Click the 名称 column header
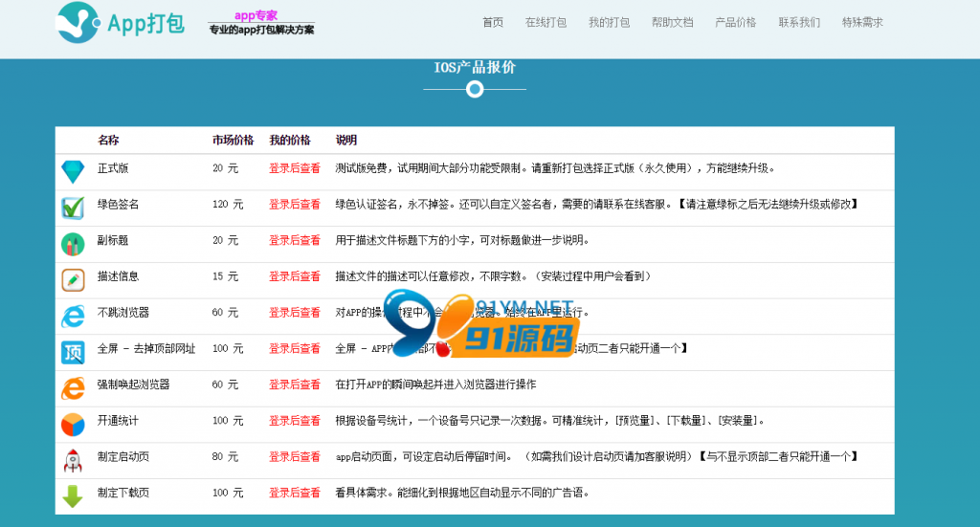This screenshot has width=980, height=527. click(108, 141)
